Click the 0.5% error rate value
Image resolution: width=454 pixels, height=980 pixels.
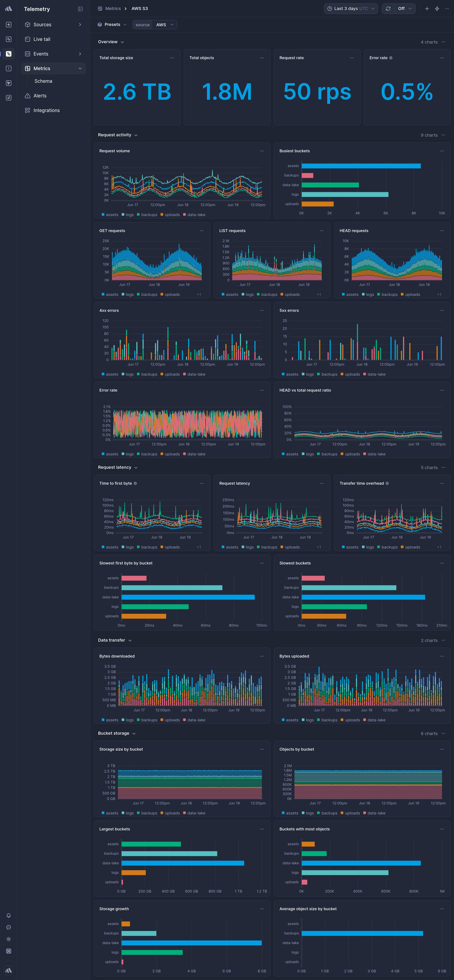pyautogui.click(x=407, y=92)
